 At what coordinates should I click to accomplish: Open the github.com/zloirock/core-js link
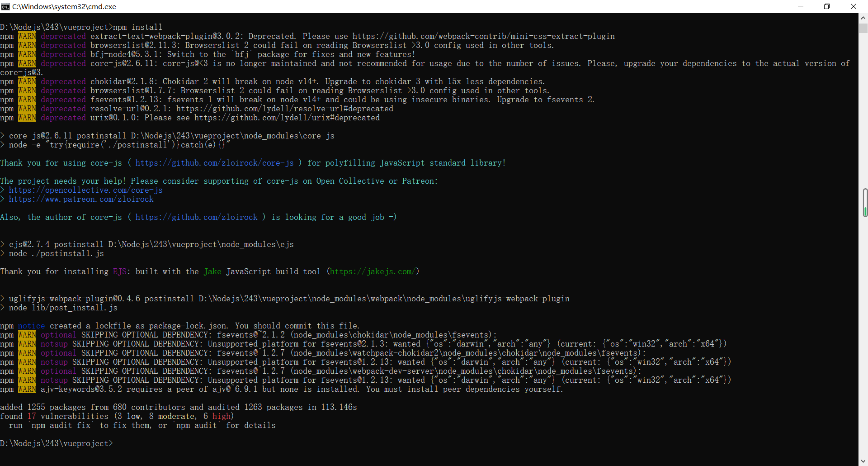215,163
